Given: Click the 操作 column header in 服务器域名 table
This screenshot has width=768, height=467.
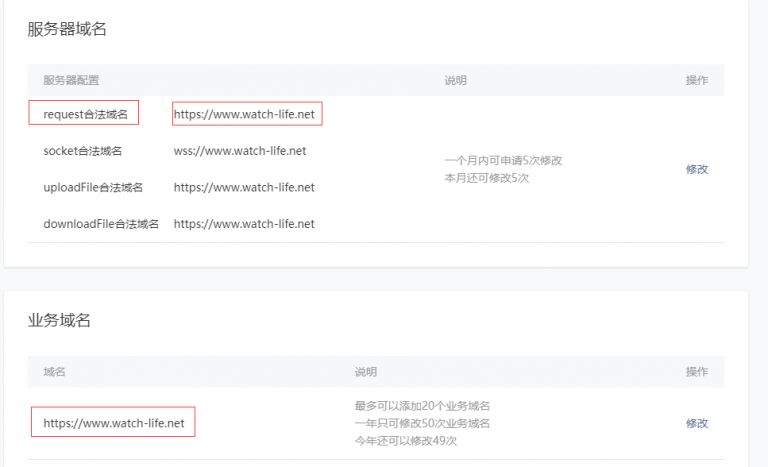Looking at the screenshot, I should 696,80.
